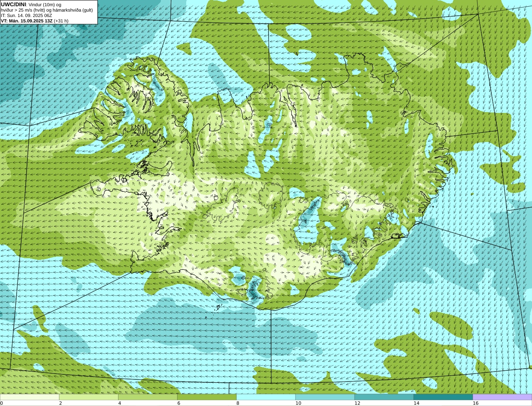Viewport: 532px width, 406px height.
Task: Select the 8–10 m/s pale cyan legend swatch
Action: tap(266, 397)
